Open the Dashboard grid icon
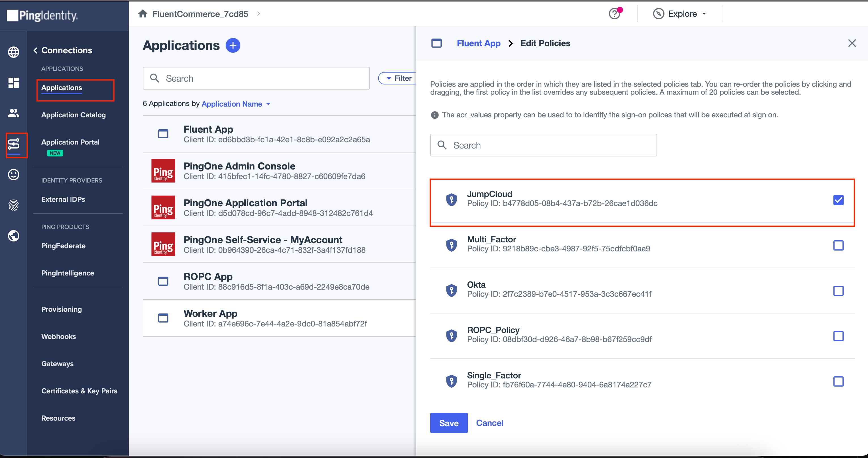The image size is (868, 458). (14, 82)
